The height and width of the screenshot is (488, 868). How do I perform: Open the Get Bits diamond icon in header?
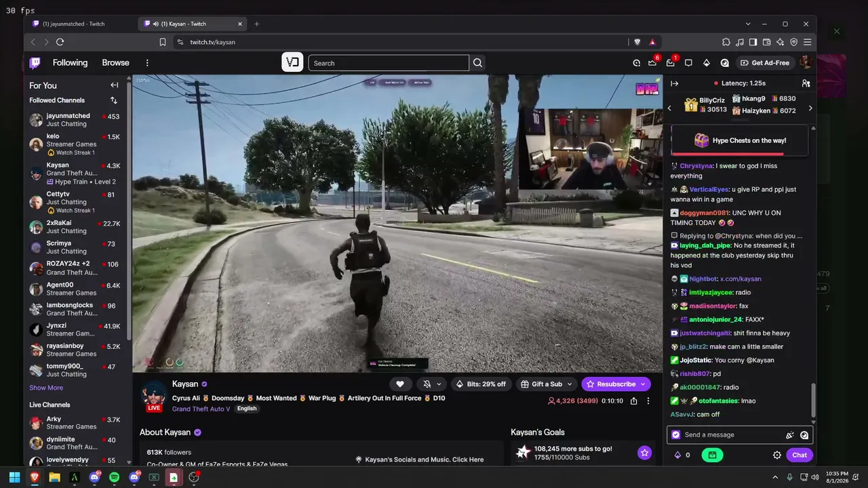pos(707,63)
